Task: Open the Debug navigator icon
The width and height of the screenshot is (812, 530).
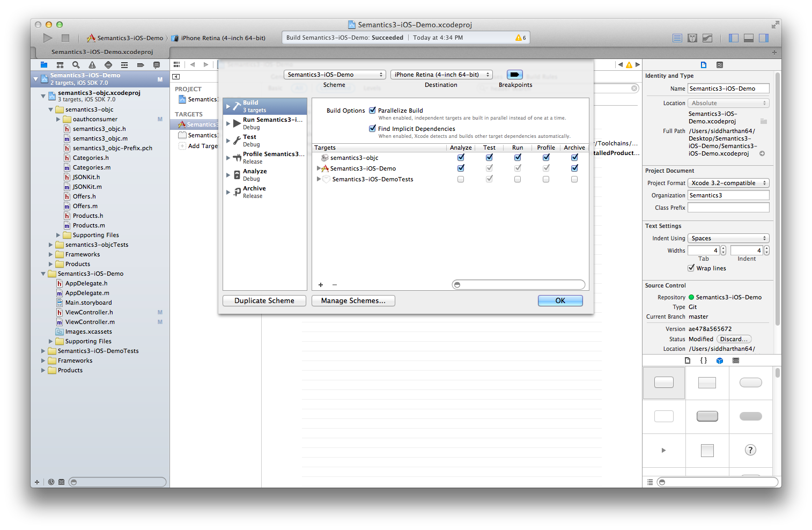Action: pos(124,64)
